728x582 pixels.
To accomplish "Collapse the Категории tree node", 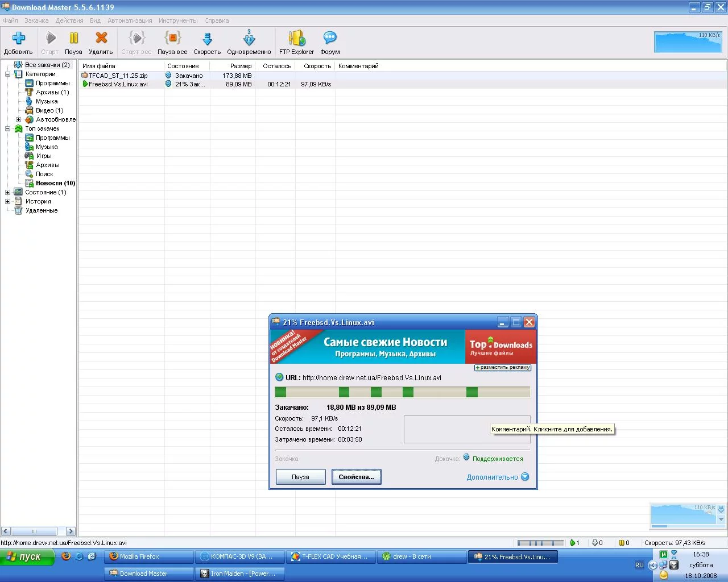I will 8,74.
